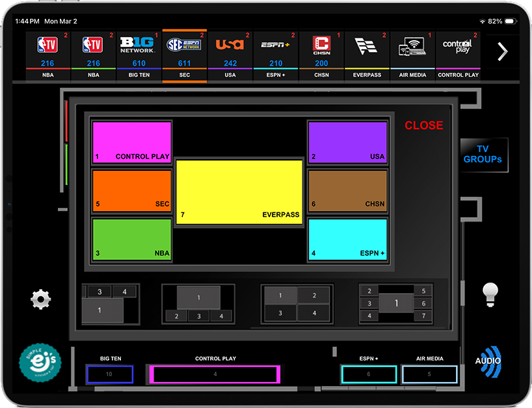Image resolution: width=532 pixels, height=408 pixels.
Task: Select the Control Play source in top bar
Action: tap(458, 56)
